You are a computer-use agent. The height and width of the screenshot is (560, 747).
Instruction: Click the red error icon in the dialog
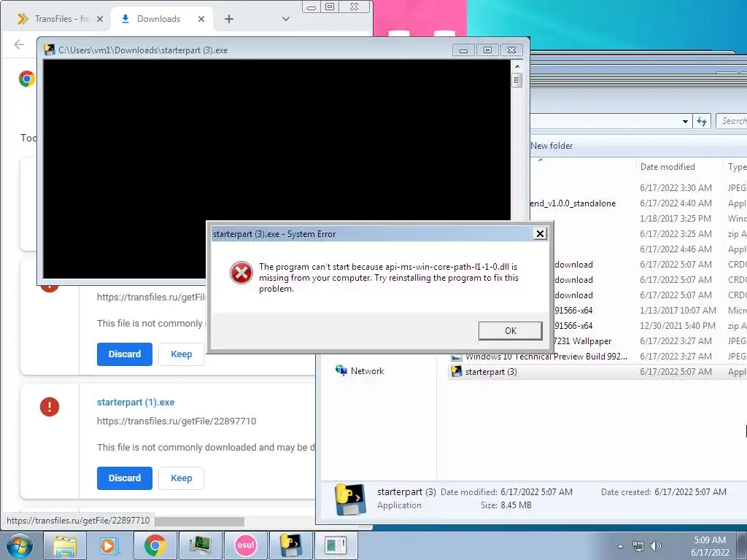pos(241,273)
